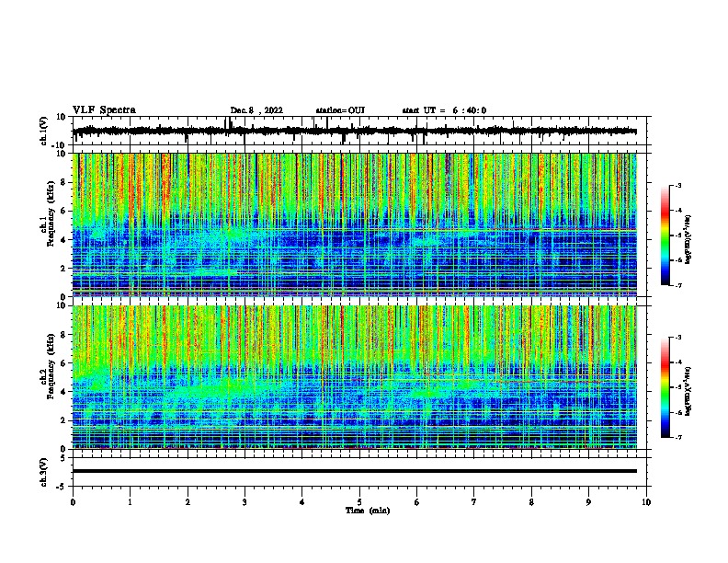Click the "ch.1 Frequency (kHz)" axis label
The width and height of the screenshot is (728, 563).
click(x=48, y=213)
